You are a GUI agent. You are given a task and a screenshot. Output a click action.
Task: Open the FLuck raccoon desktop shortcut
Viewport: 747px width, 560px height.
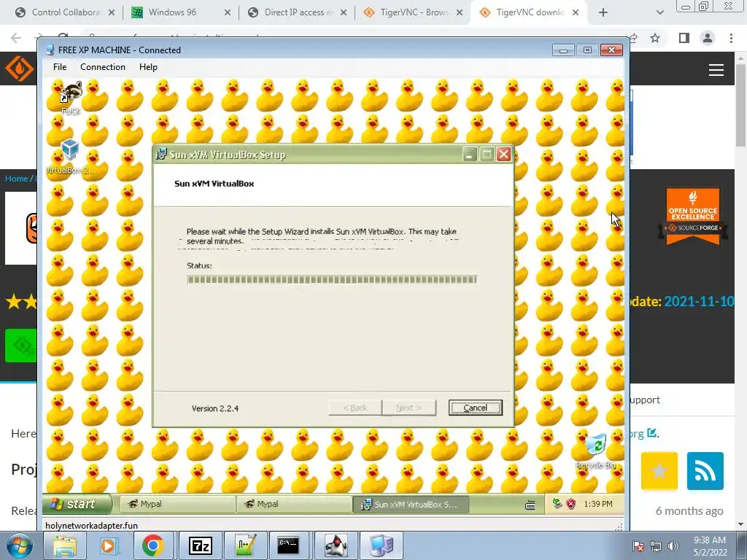pos(71,98)
